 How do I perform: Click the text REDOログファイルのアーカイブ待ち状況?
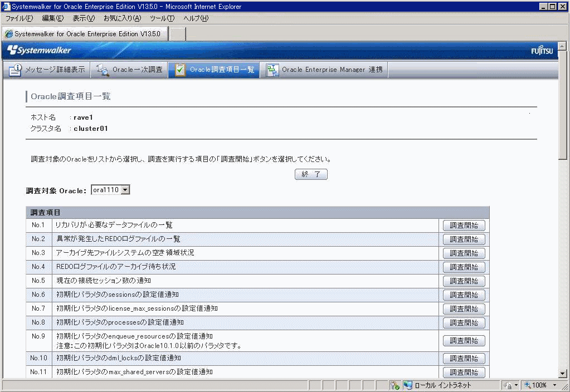tap(116, 267)
